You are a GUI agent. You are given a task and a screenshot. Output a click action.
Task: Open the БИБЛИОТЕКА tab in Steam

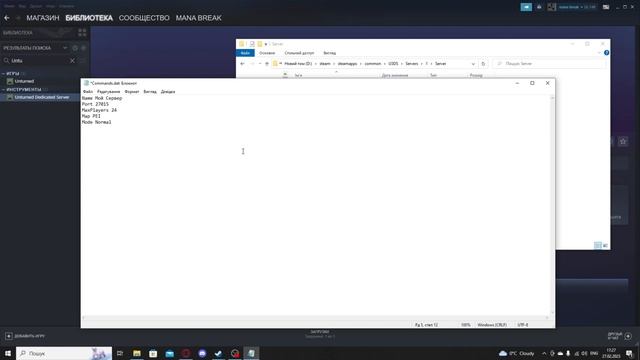[x=89, y=18]
